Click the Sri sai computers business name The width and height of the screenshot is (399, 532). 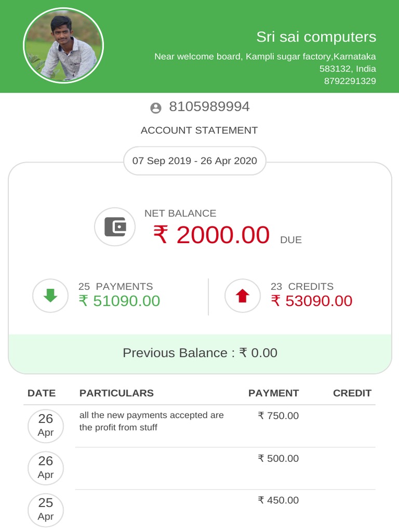pyautogui.click(x=316, y=37)
